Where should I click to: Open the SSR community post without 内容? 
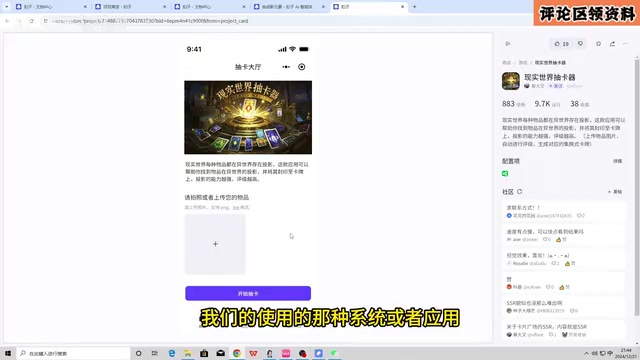[x=563, y=307]
